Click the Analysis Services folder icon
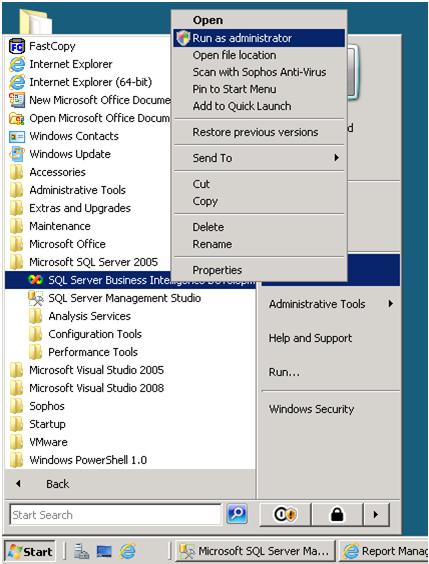Viewport: 429px width, 564px height. click(36, 316)
